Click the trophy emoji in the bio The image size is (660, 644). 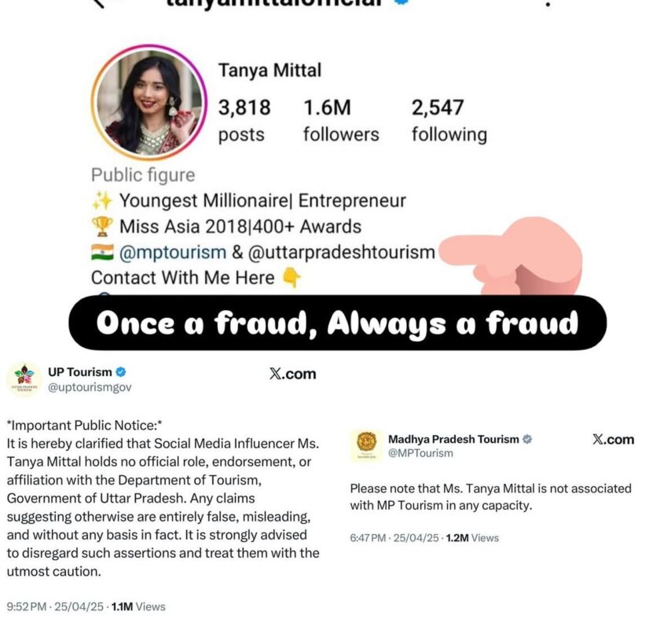pyautogui.click(x=102, y=227)
